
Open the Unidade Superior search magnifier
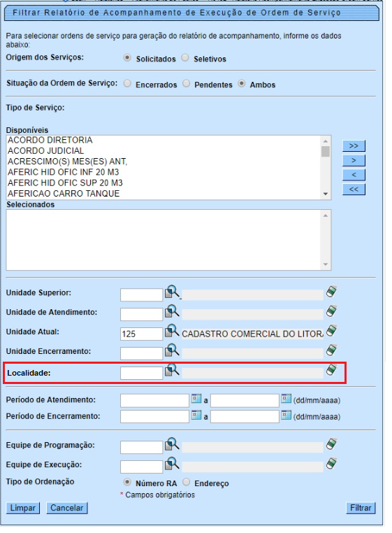(x=172, y=292)
